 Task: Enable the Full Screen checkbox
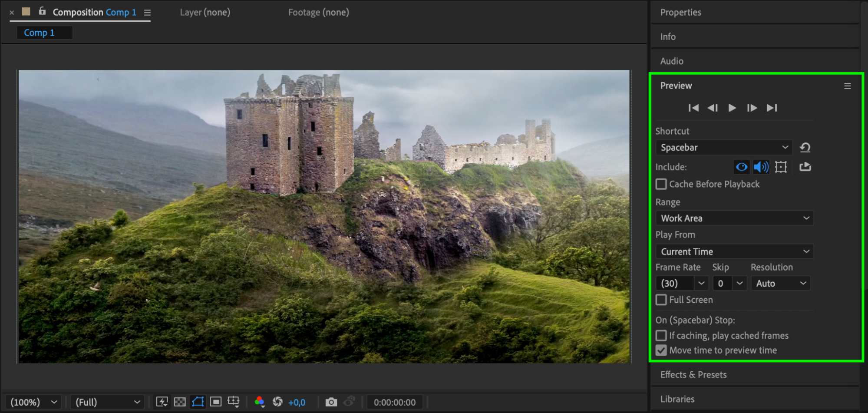661,300
